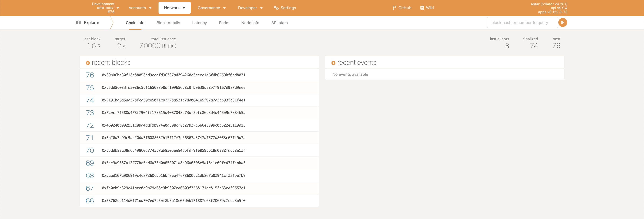Click the Settings gears icon
Screen dimensions: 644x219
tap(276, 8)
